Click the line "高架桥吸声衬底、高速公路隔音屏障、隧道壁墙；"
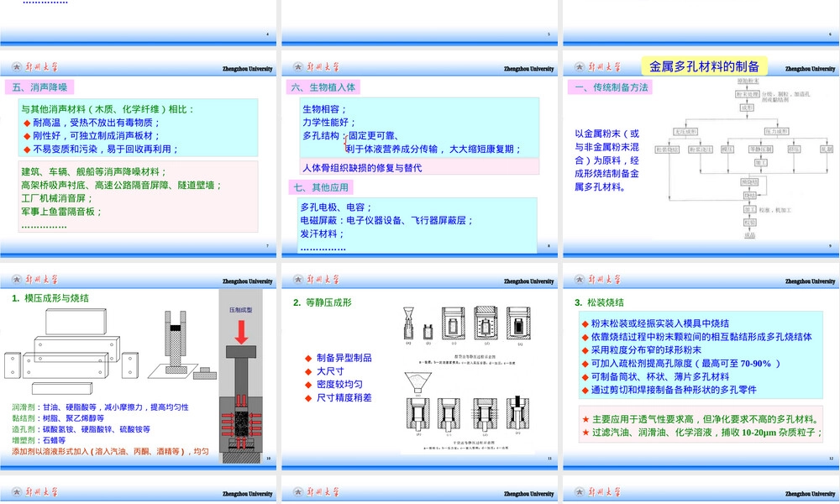Screen dimensions: 840x504 122,186
